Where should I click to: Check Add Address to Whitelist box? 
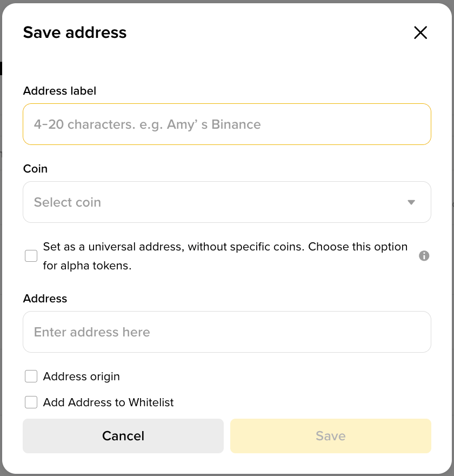(31, 402)
